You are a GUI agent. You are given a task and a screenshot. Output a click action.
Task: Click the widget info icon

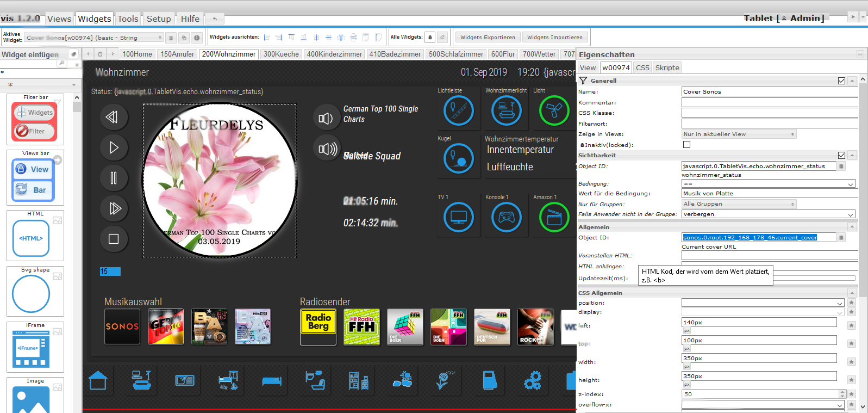tap(197, 38)
